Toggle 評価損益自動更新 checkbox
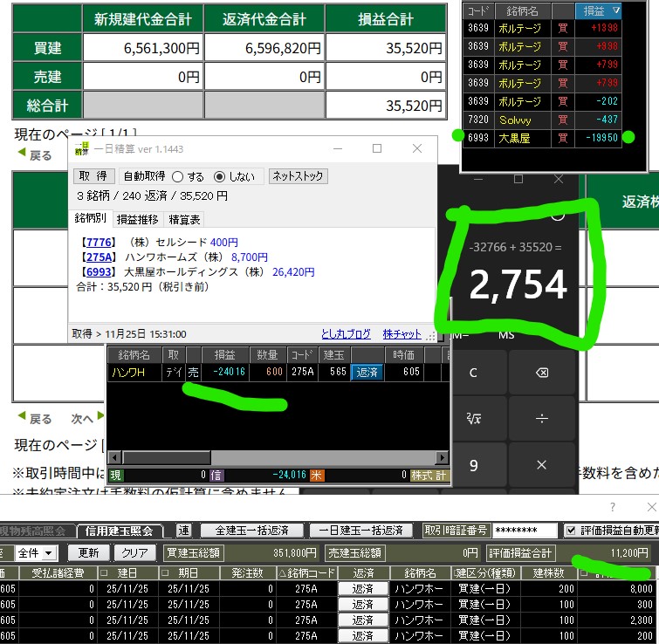The height and width of the screenshot is (644, 659). point(571,530)
